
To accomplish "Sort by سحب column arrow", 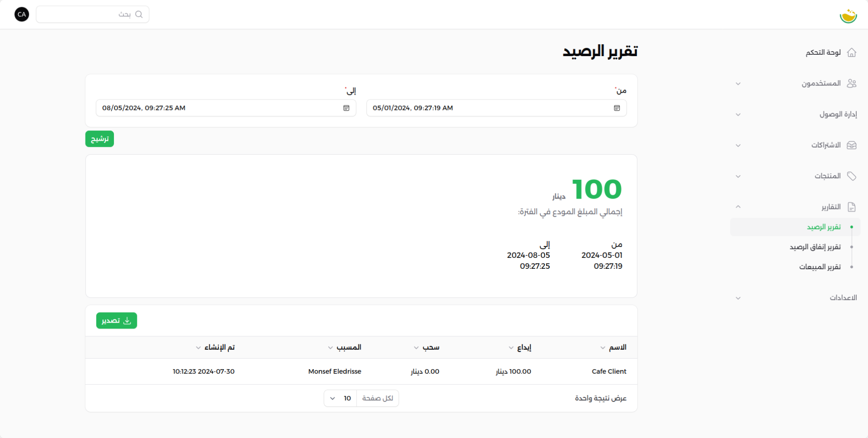I will point(416,348).
